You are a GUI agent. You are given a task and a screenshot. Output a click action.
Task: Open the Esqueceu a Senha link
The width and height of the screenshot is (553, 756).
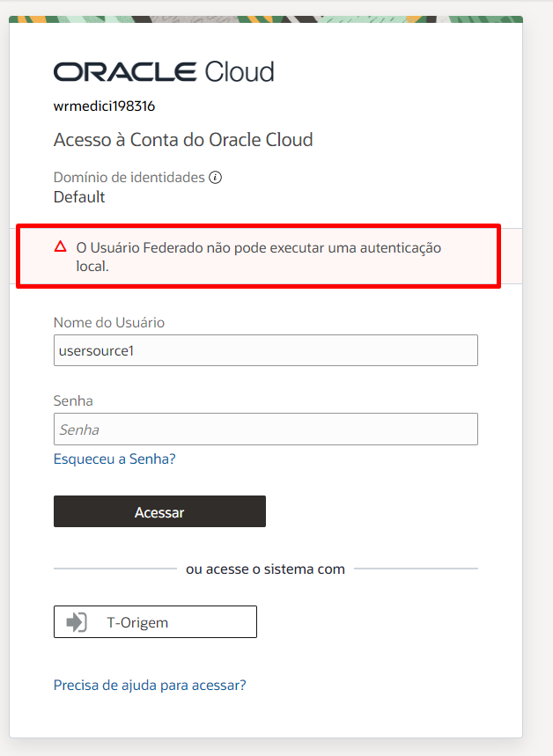[x=114, y=459]
